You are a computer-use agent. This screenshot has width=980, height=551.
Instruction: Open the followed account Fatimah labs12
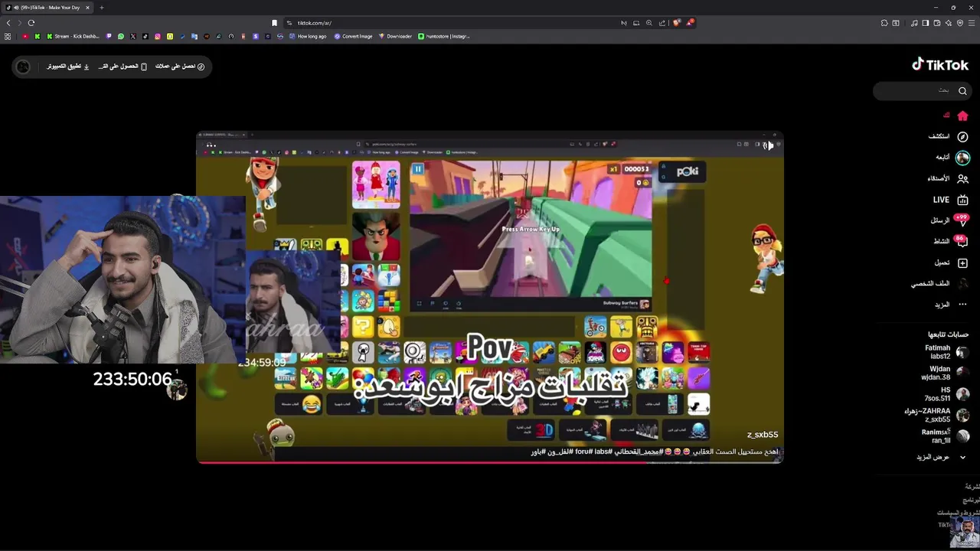(946, 352)
